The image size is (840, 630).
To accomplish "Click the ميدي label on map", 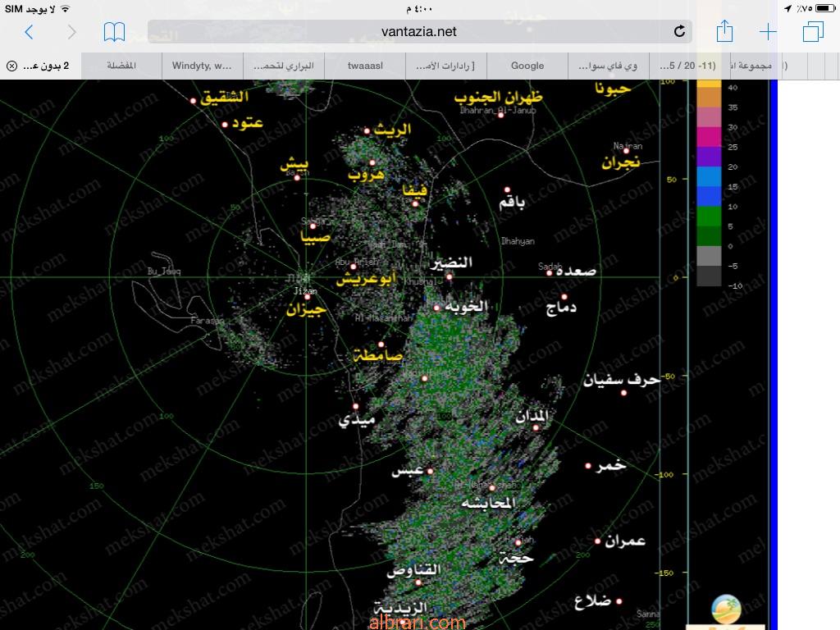I will pos(357,420).
